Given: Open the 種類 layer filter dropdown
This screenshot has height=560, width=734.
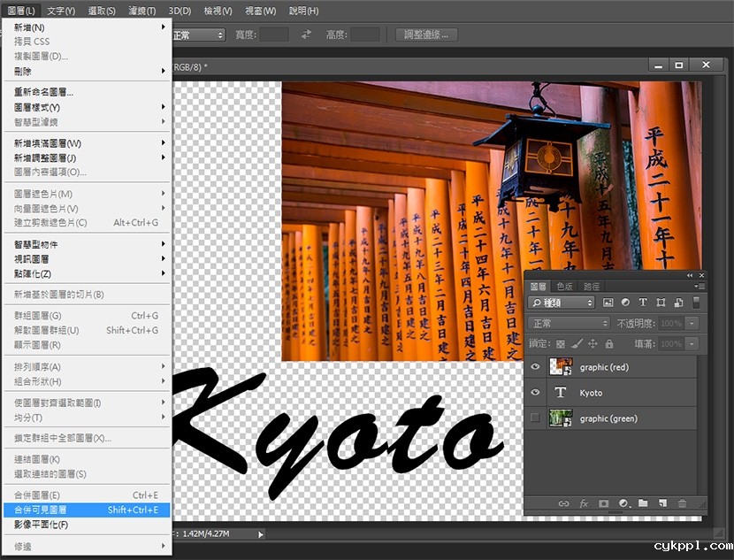Looking at the screenshot, I should click(566, 302).
